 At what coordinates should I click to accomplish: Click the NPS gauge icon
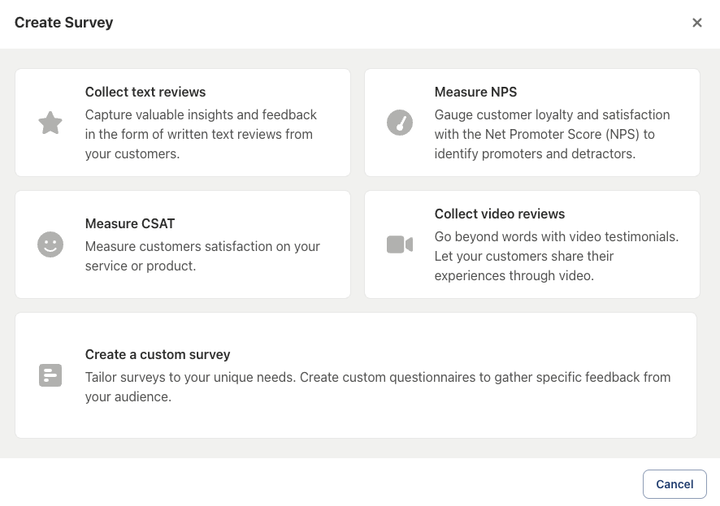pyautogui.click(x=400, y=123)
